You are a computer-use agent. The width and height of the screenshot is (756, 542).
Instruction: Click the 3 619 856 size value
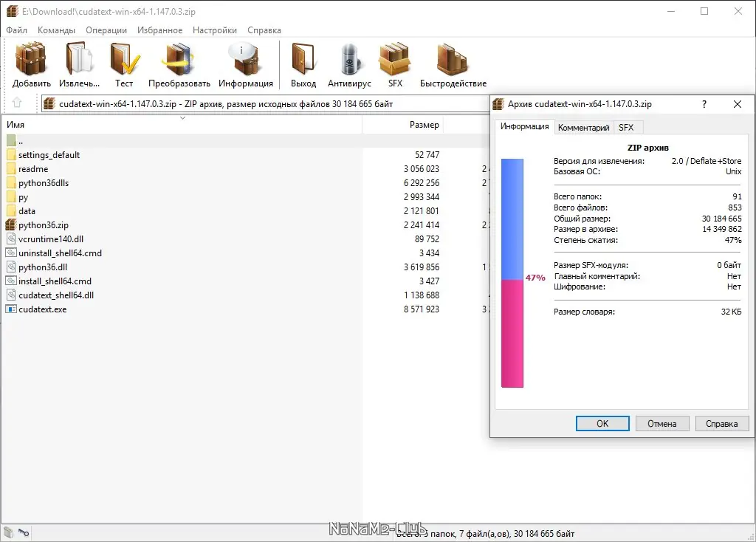coord(421,267)
